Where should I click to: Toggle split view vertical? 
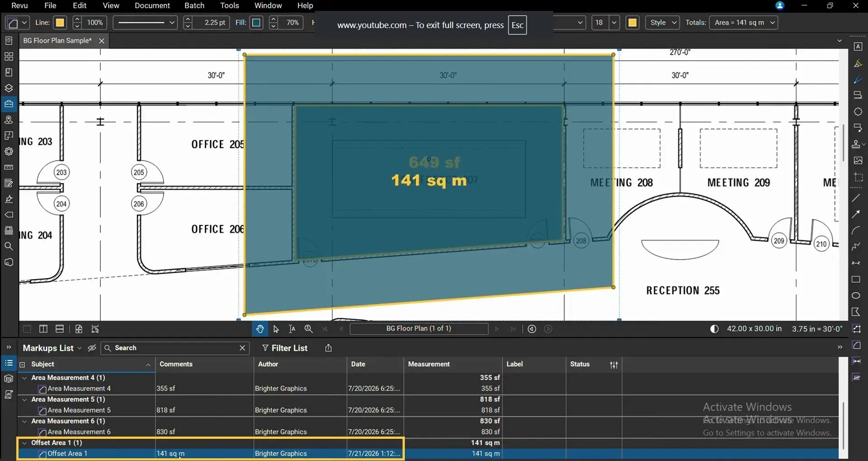pyautogui.click(x=43, y=329)
